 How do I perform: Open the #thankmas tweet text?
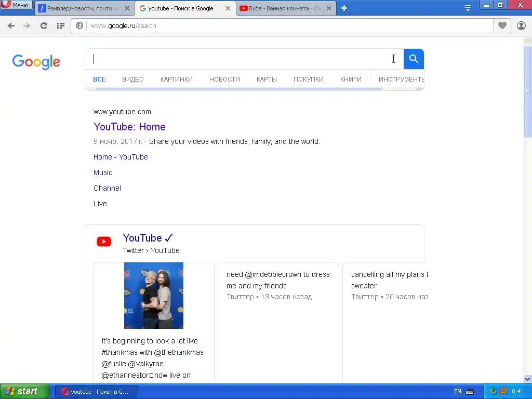[152, 358]
